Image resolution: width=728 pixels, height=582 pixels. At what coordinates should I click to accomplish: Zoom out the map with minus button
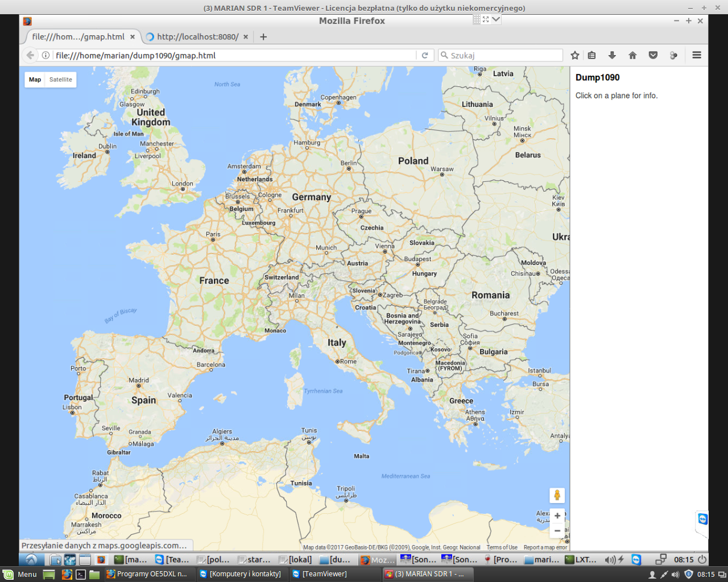557,531
